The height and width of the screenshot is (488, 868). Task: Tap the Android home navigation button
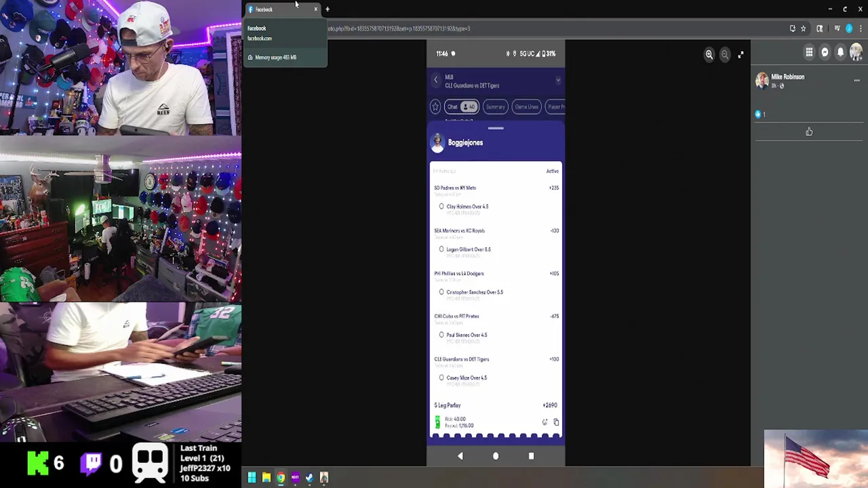pyautogui.click(x=496, y=456)
